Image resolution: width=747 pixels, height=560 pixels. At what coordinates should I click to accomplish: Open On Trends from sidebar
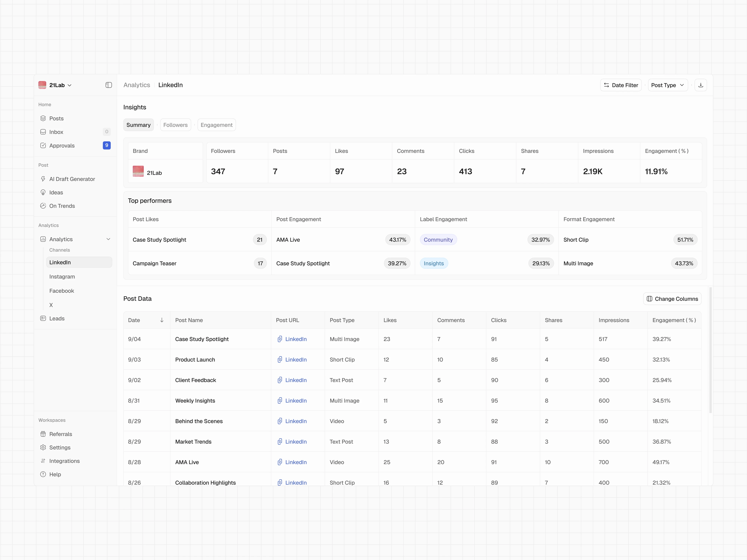click(62, 206)
